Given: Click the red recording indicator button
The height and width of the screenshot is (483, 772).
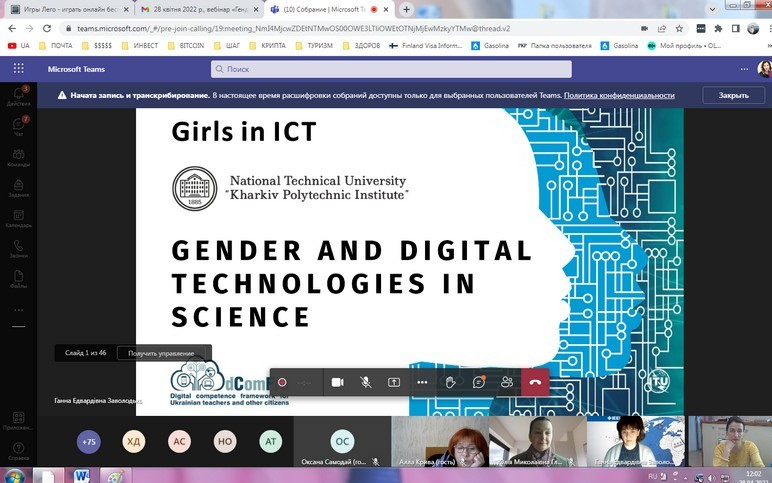Looking at the screenshot, I should point(282,382).
